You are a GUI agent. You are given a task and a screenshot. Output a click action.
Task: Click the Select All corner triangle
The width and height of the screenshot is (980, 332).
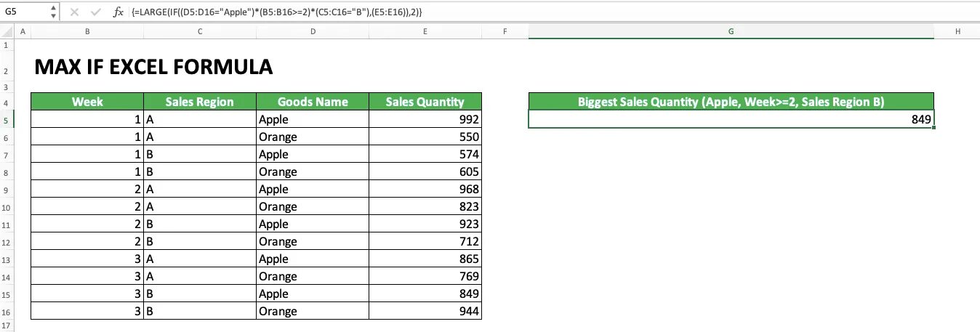(7, 31)
